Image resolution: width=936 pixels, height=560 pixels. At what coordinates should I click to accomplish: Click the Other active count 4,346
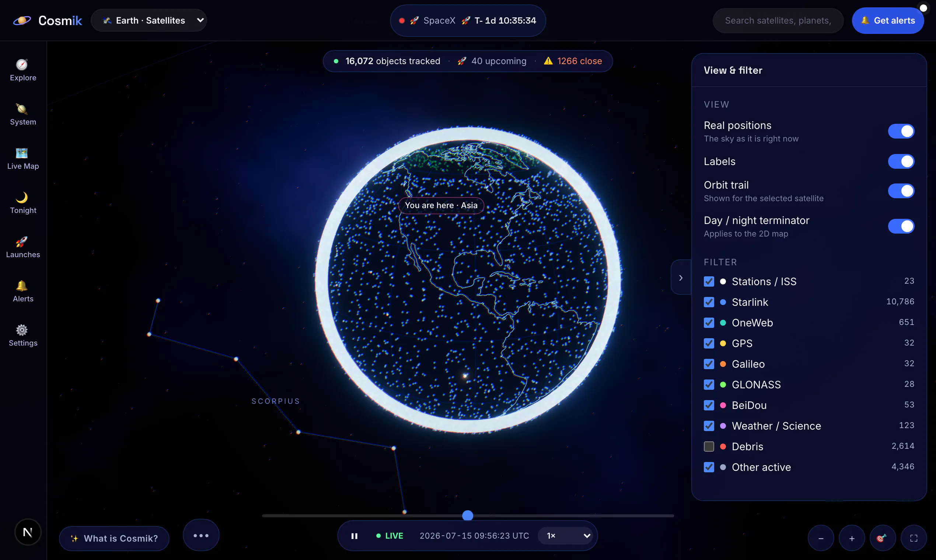point(902,467)
